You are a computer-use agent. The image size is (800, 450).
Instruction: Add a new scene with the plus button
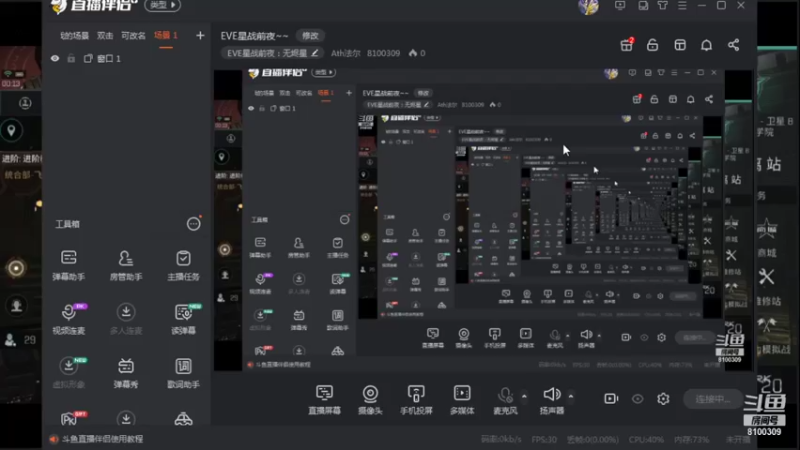coord(200,35)
